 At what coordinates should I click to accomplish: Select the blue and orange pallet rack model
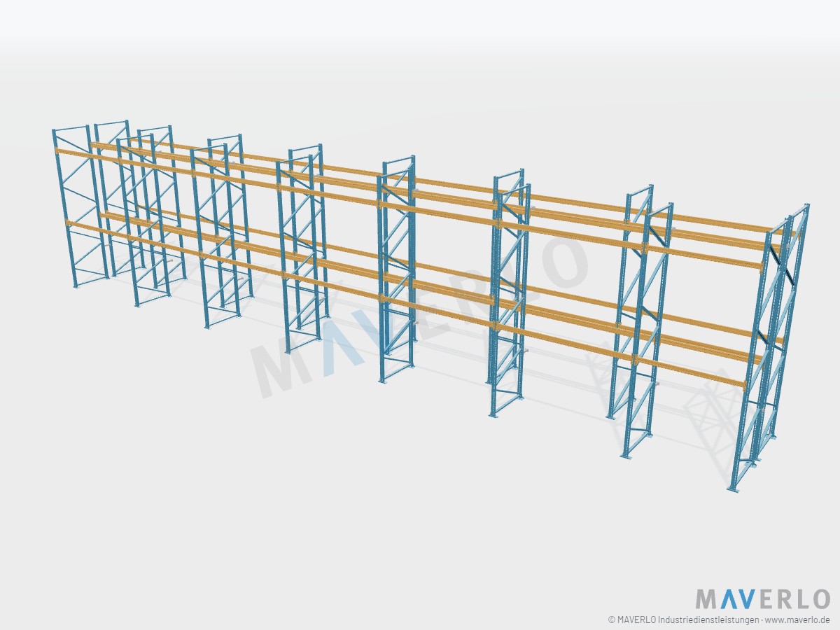[431, 307]
